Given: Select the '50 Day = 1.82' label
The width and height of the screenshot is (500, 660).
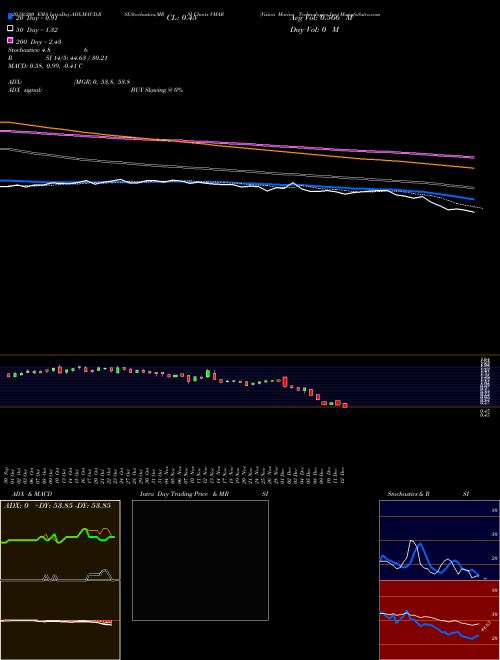Looking at the screenshot, I should coord(37,30).
